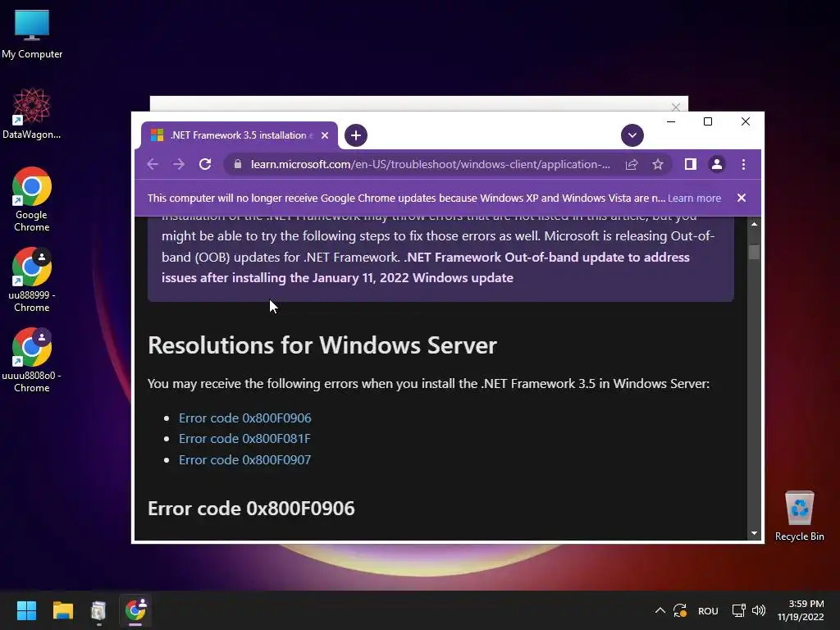The width and height of the screenshot is (840, 630).
Task: Click Learn more in Chrome update banner
Action: coord(694,199)
